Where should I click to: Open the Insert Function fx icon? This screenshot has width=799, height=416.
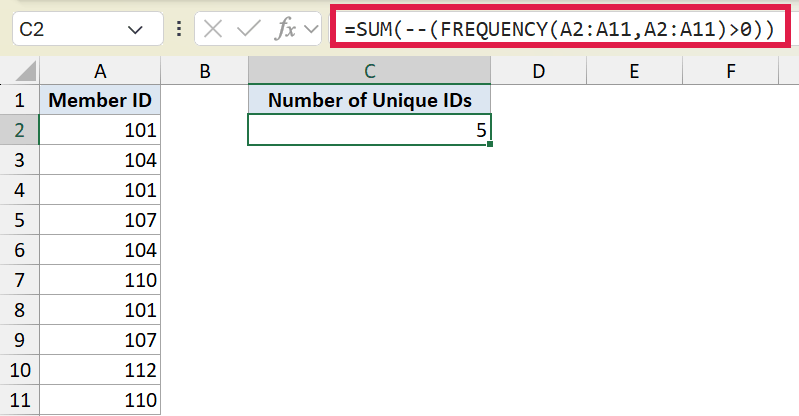[x=285, y=29]
